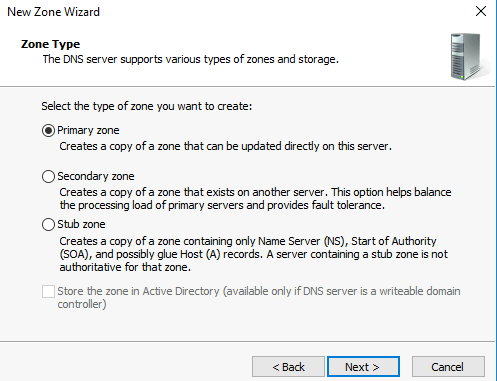
Task: Proceed with the Next > button
Action: tap(363, 367)
